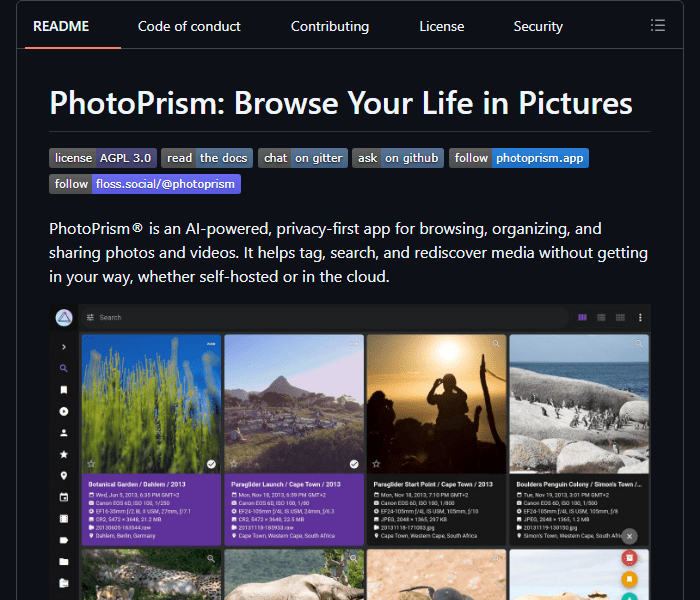The height and width of the screenshot is (600, 700).
Task: Click the orange album bookmark floating button
Action: [x=629, y=579]
